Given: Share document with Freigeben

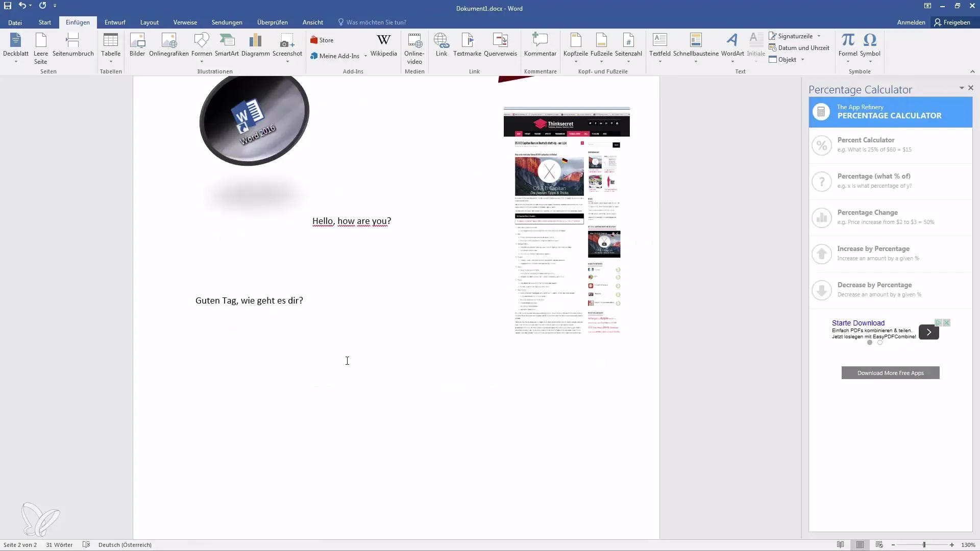Looking at the screenshot, I should [952, 22].
